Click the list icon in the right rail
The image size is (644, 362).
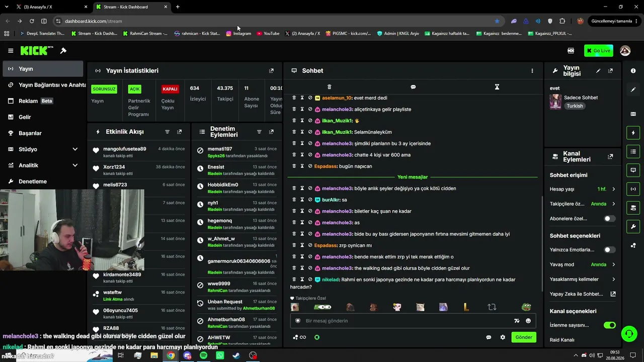[x=633, y=151]
